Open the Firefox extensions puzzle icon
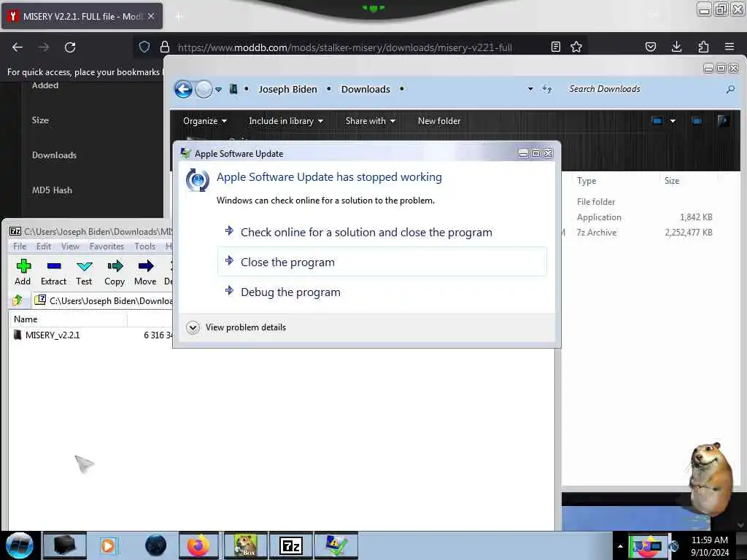Viewport: 747px width, 560px height. pyautogui.click(x=703, y=47)
